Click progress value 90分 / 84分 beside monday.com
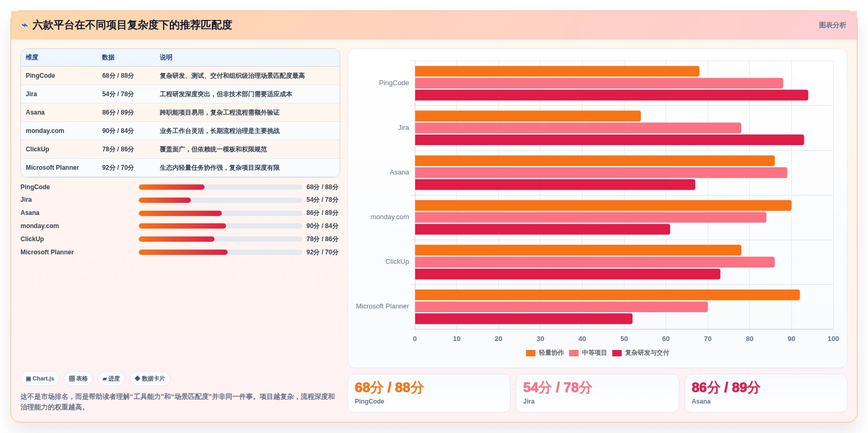Screen dimensions: 868x433 click(x=322, y=226)
